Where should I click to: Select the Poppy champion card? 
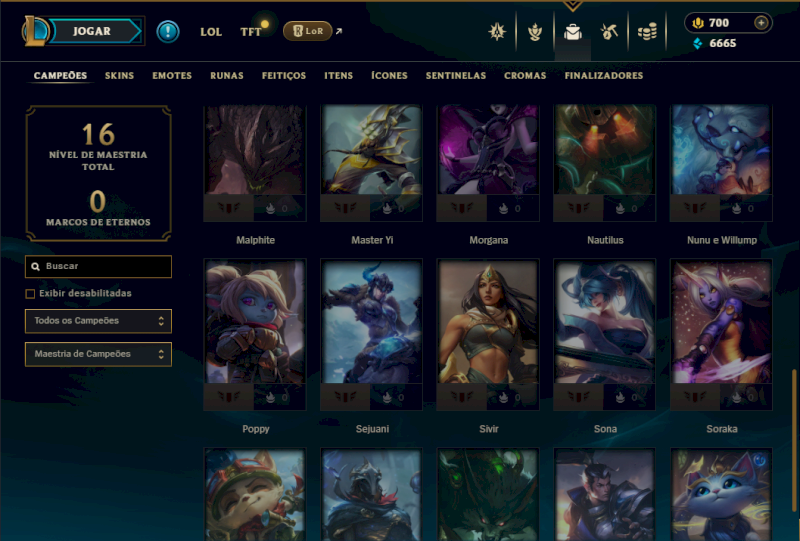tap(255, 334)
